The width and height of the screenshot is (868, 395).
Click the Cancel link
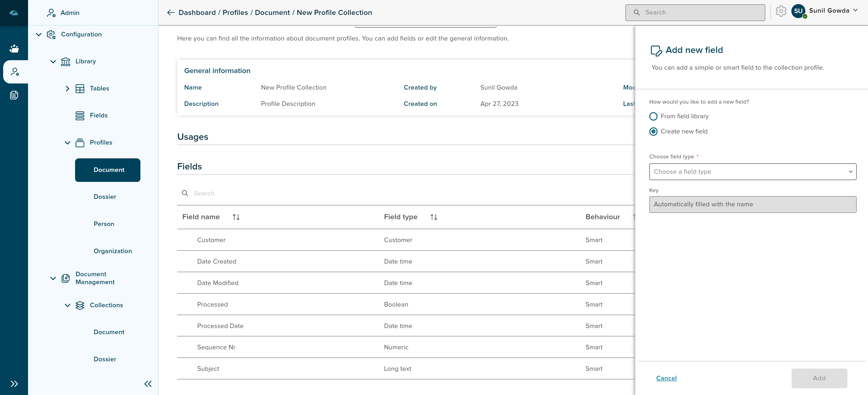pyautogui.click(x=666, y=378)
